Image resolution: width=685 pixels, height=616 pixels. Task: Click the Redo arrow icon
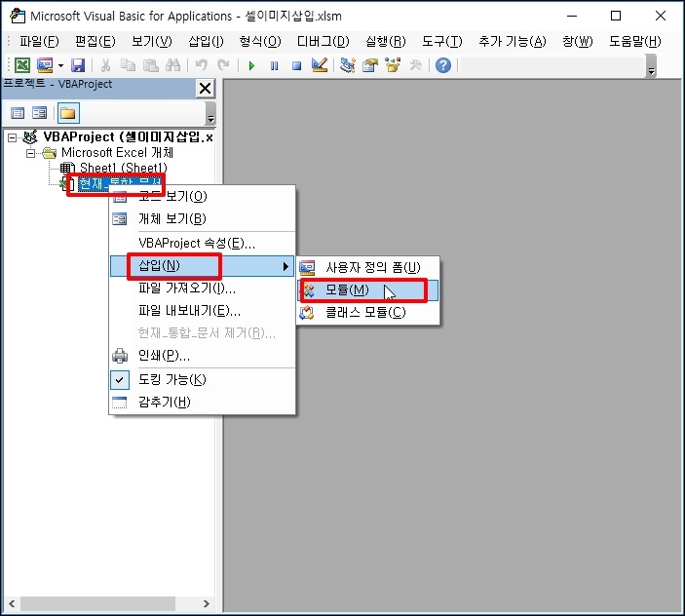coord(224,65)
